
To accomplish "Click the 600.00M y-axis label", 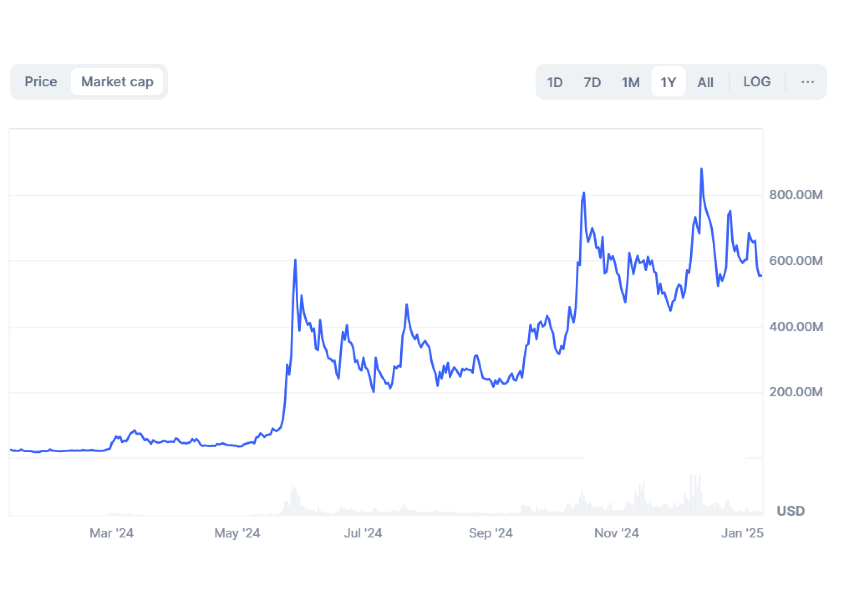I will tap(796, 261).
